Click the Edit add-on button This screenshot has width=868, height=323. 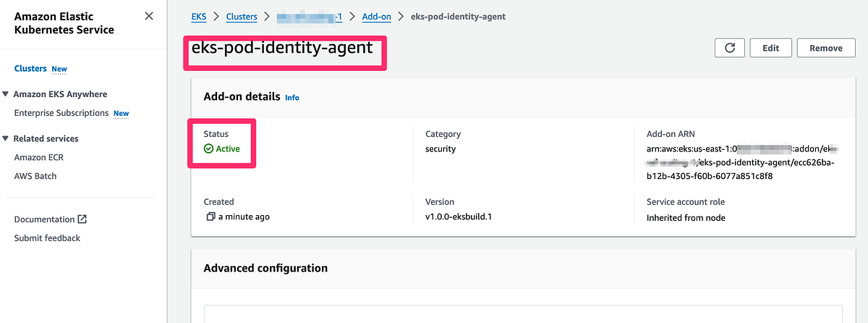click(x=770, y=48)
